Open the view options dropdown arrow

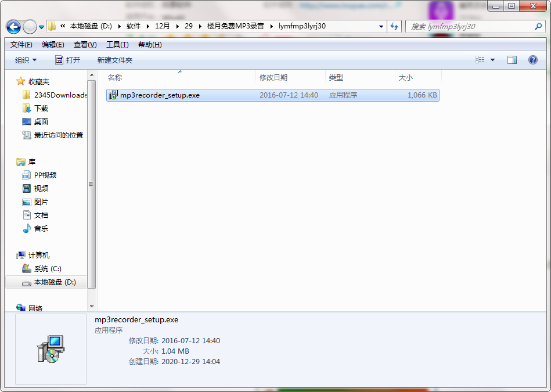(x=493, y=60)
